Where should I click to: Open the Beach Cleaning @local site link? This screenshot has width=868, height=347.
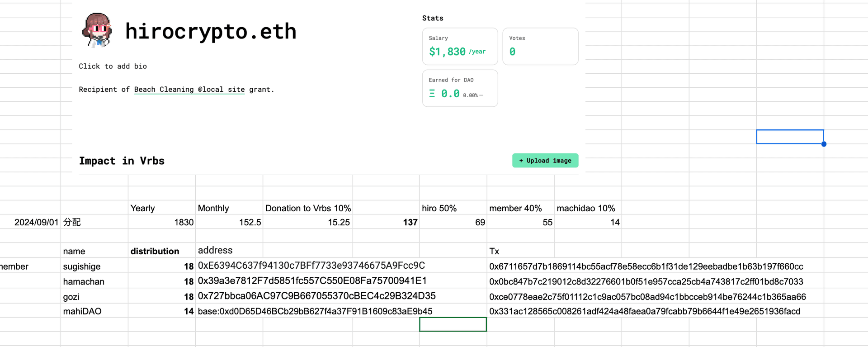tap(189, 90)
